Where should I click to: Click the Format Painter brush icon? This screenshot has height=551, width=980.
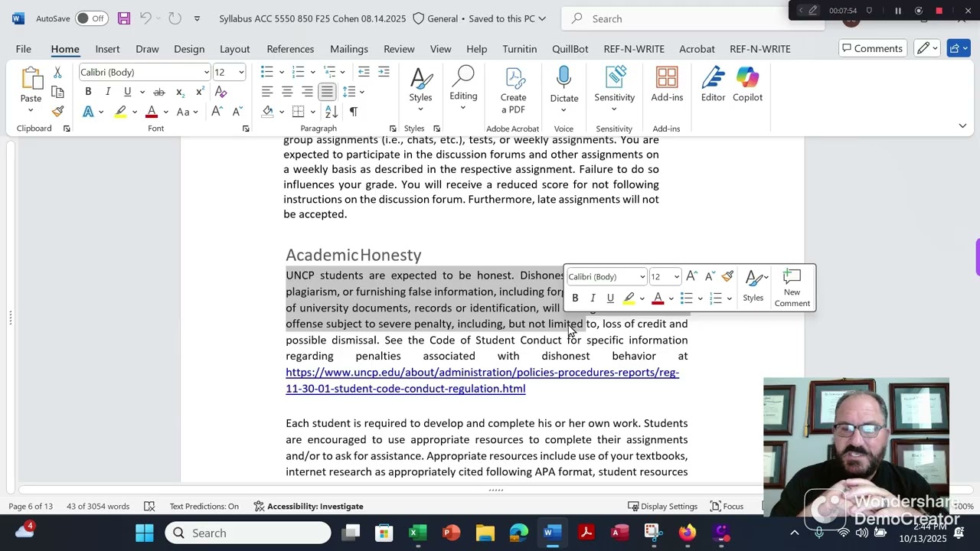coord(57,112)
